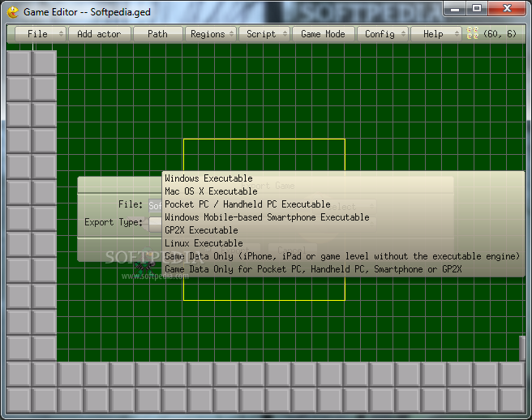The height and width of the screenshot is (420, 532).
Task: Click the Add actor button
Action: 100,34
